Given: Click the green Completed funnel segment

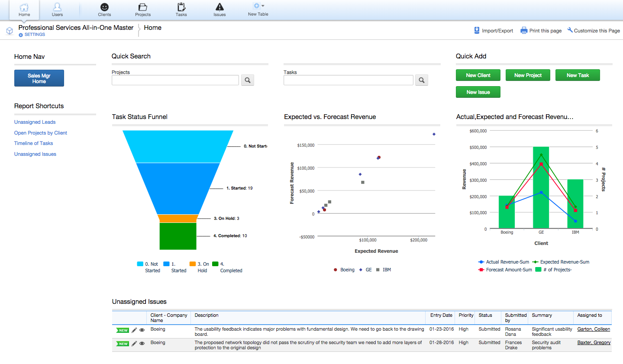Looking at the screenshot, I should (x=178, y=236).
